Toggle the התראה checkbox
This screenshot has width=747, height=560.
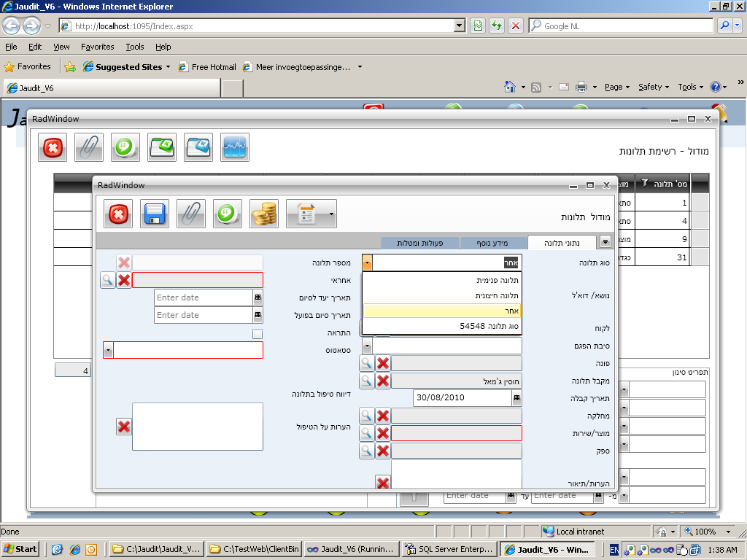point(258,334)
